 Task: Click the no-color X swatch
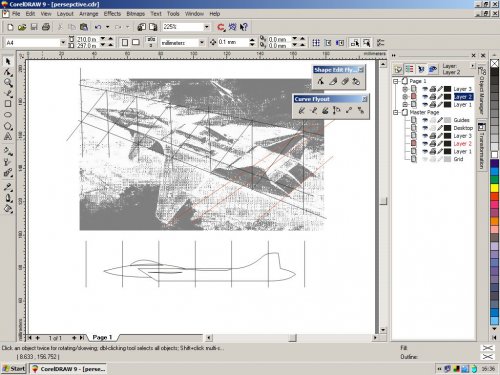pos(494,63)
